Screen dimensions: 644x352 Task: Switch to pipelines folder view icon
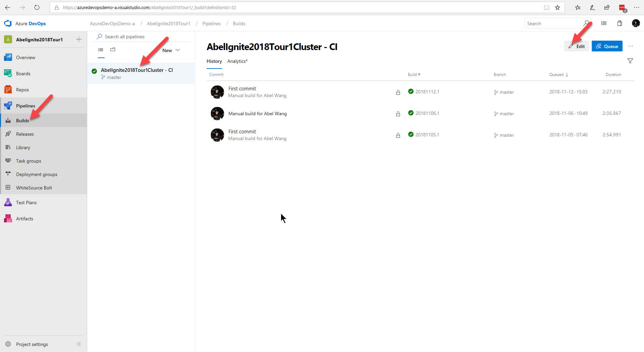113,50
